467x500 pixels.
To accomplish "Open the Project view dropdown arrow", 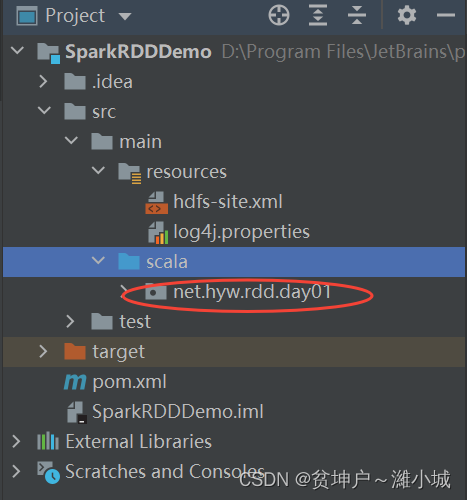I will tap(125, 16).
